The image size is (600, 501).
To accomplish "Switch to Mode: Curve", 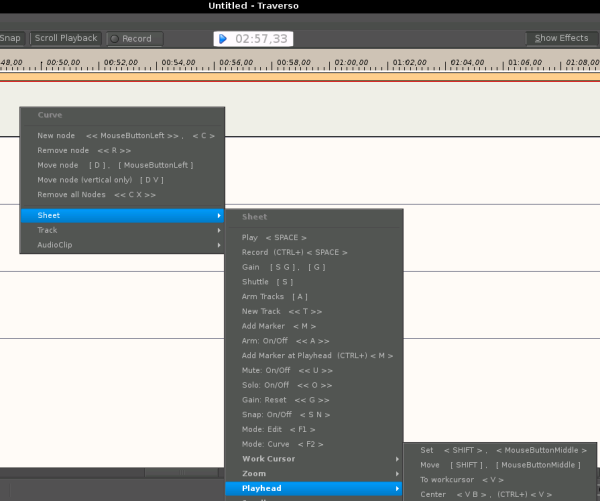I will pyautogui.click(x=314, y=444).
